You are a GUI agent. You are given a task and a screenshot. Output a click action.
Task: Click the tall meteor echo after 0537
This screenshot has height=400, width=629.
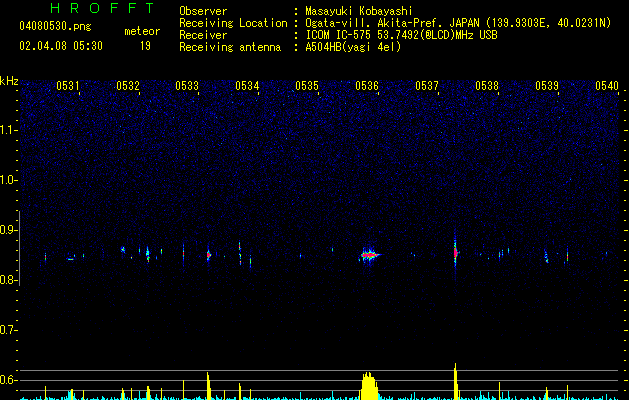(x=455, y=253)
